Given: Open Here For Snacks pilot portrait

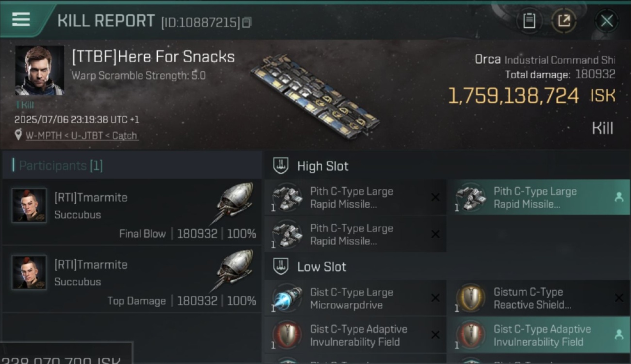Looking at the screenshot, I should tap(39, 70).
